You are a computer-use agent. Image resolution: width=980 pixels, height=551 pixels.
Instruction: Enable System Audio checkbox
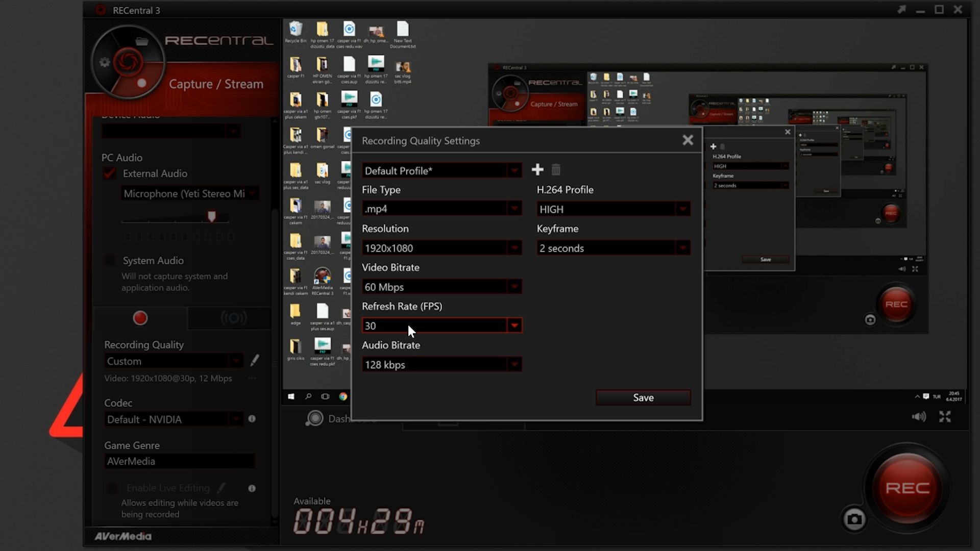[109, 261]
